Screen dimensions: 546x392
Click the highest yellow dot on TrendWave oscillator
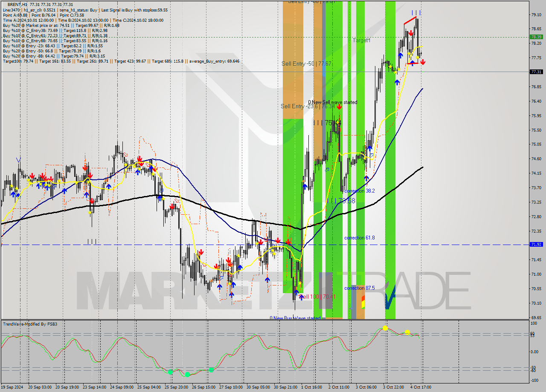coord(385,328)
